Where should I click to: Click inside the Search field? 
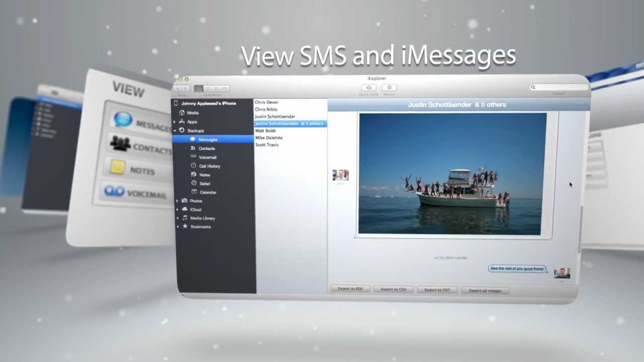pos(559,87)
